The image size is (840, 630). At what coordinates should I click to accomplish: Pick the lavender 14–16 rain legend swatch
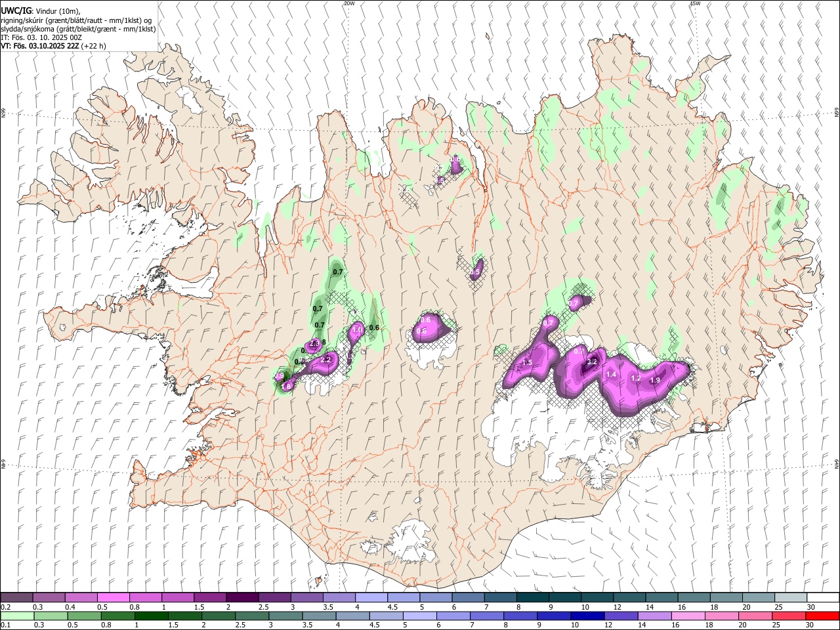point(654,616)
